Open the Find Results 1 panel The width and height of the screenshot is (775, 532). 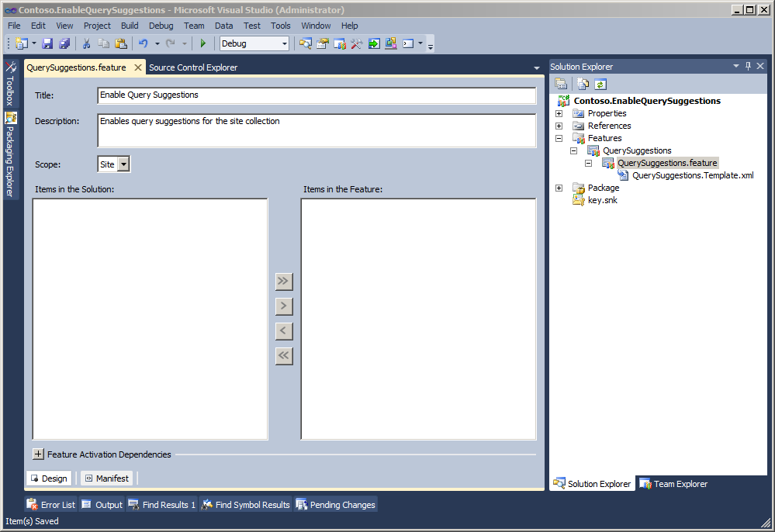coord(162,504)
